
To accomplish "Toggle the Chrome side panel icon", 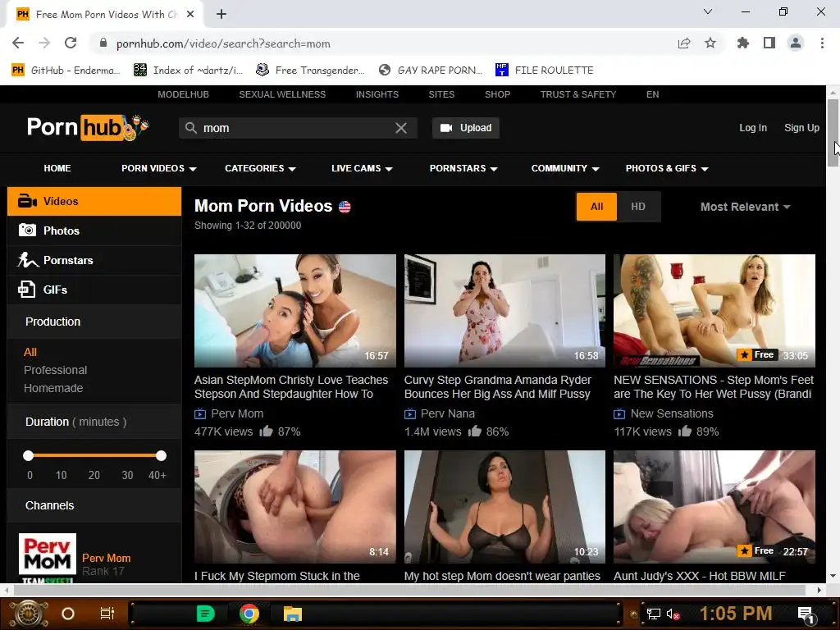I will point(769,43).
